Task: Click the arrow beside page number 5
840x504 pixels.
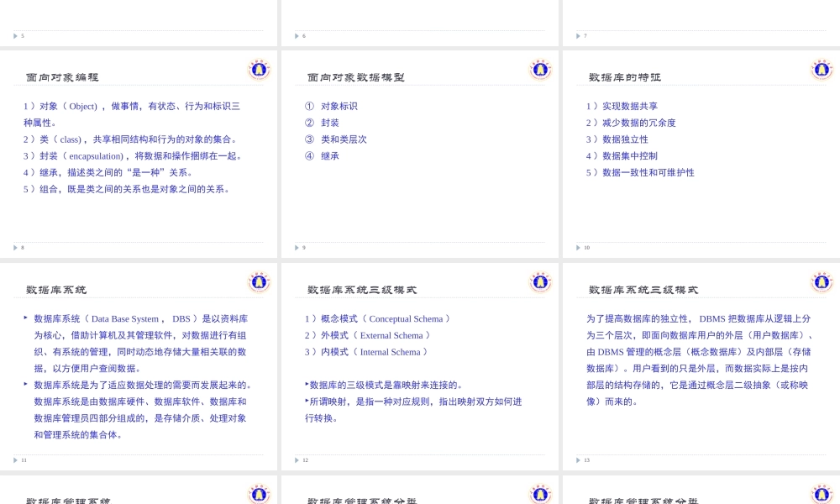Action: (15, 35)
